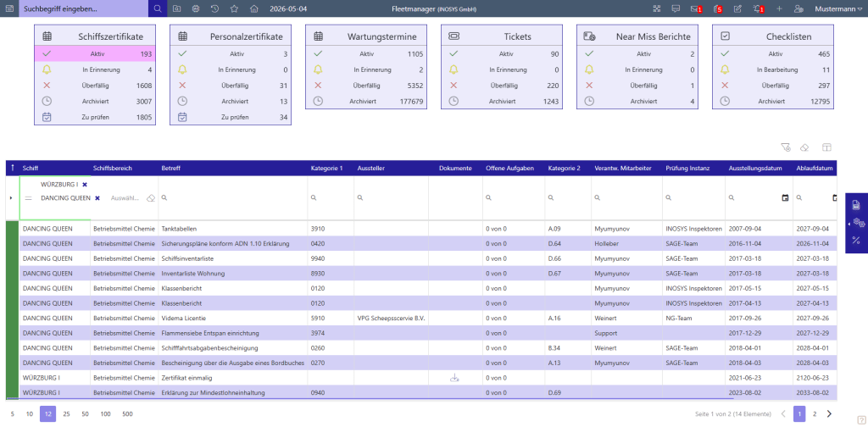Remove DANCING QUEEN from ship filter

tap(97, 198)
